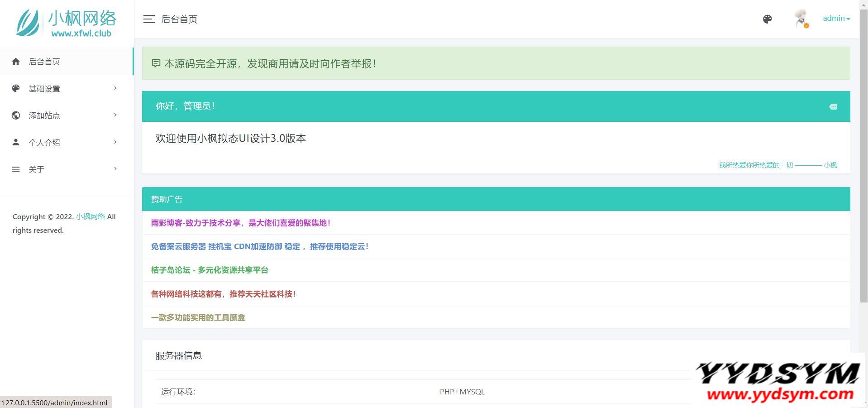Click the admin avatar image
The height and width of the screenshot is (408, 868).
tap(801, 19)
